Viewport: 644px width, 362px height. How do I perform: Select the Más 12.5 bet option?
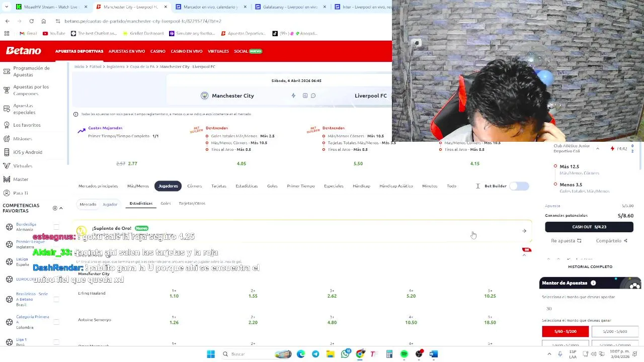[x=570, y=166]
